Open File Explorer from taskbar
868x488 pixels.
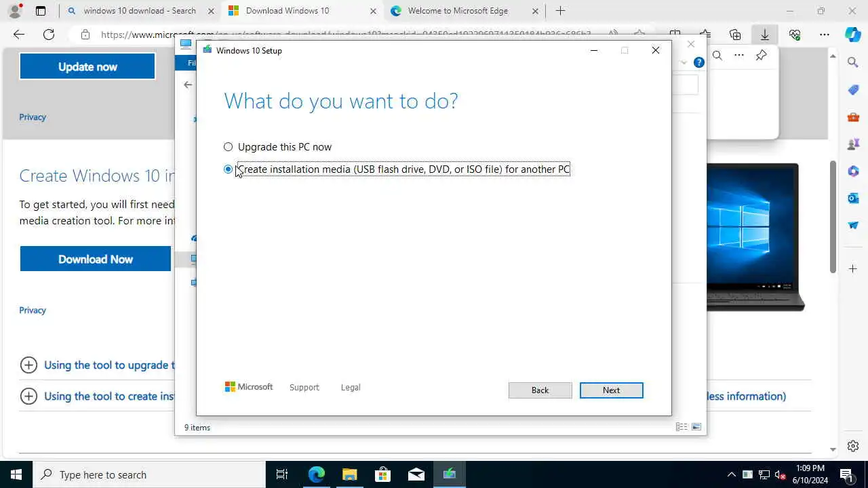pyautogui.click(x=349, y=474)
